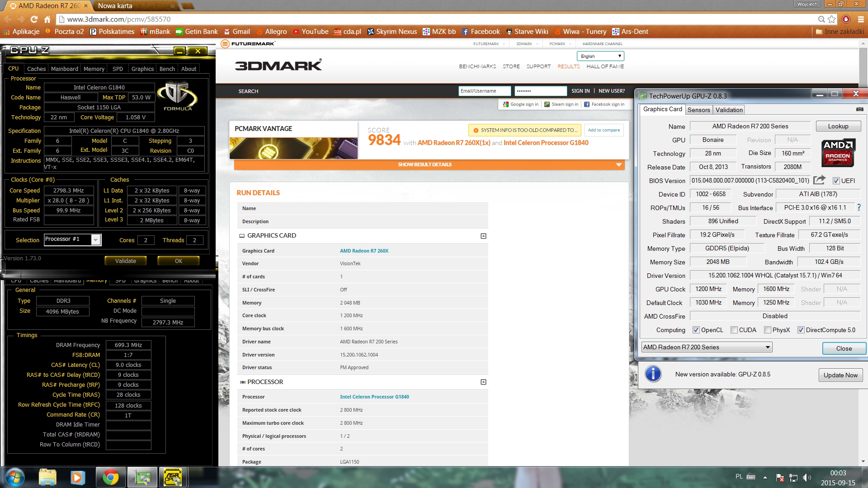The image size is (868, 488).
Task: Open the Intel Celeron Processor G1840 link
Action: [x=374, y=397]
